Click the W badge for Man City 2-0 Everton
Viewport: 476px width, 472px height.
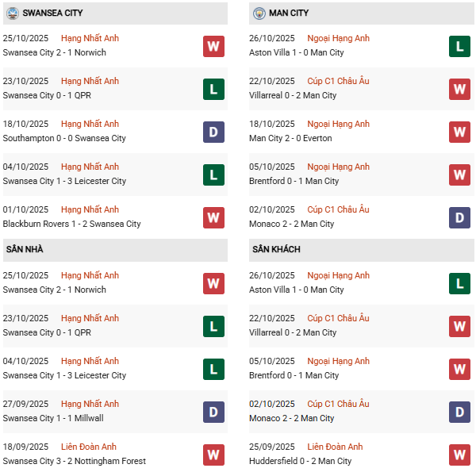(x=460, y=132)
